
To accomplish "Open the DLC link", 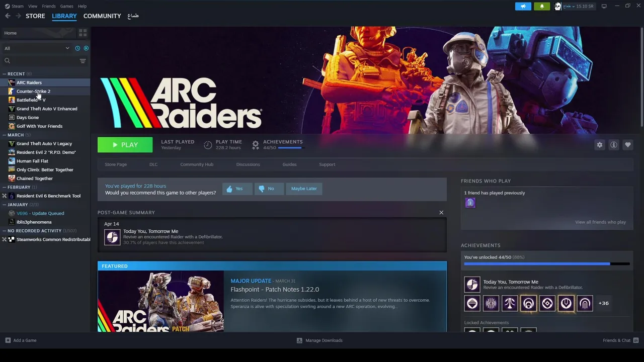I will [x=153, y=164].
